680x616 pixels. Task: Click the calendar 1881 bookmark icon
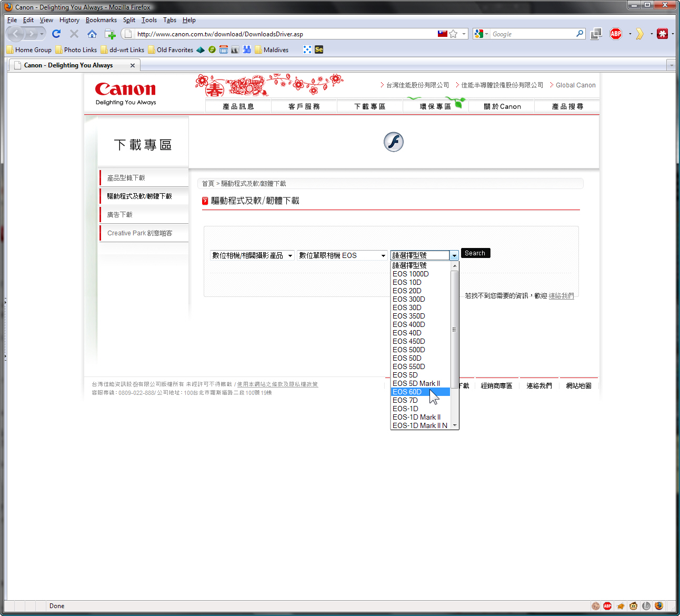pos(224,49)
